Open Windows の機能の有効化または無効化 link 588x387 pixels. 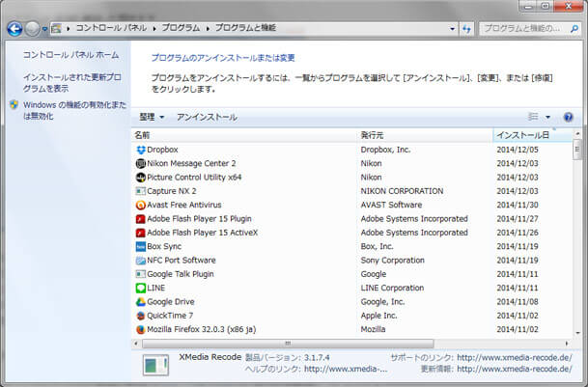(74, 110)
